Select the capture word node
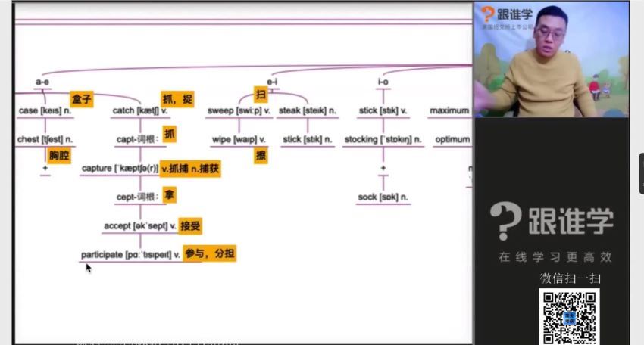Image resolution: width=644 pixels, height=345 pixels. click(x=120, y=169)
